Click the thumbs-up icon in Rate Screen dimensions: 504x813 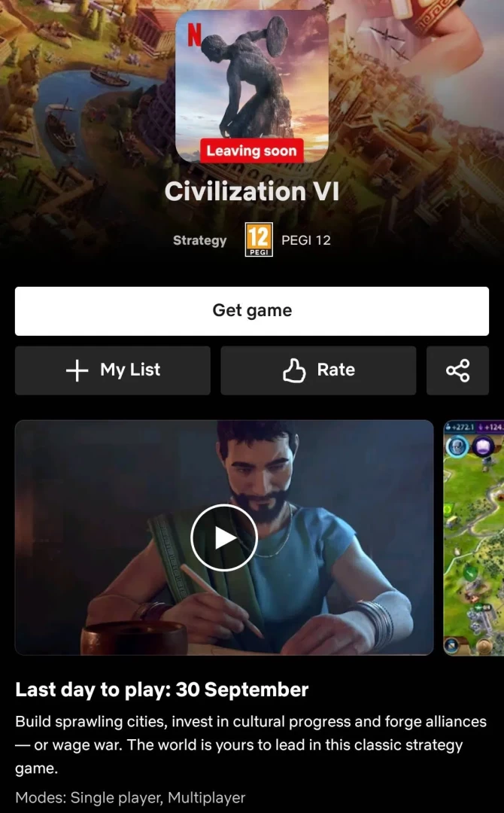click(293, 370)
